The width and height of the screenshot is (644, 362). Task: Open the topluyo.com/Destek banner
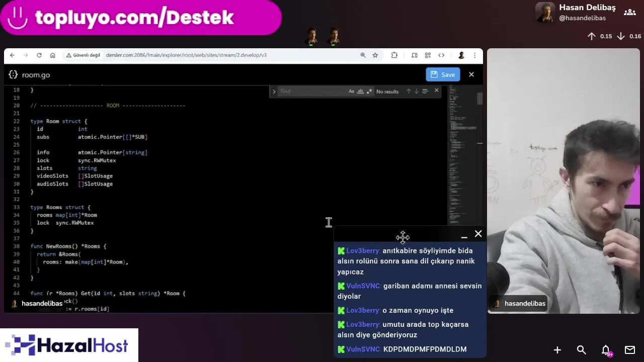pos(140,18)
